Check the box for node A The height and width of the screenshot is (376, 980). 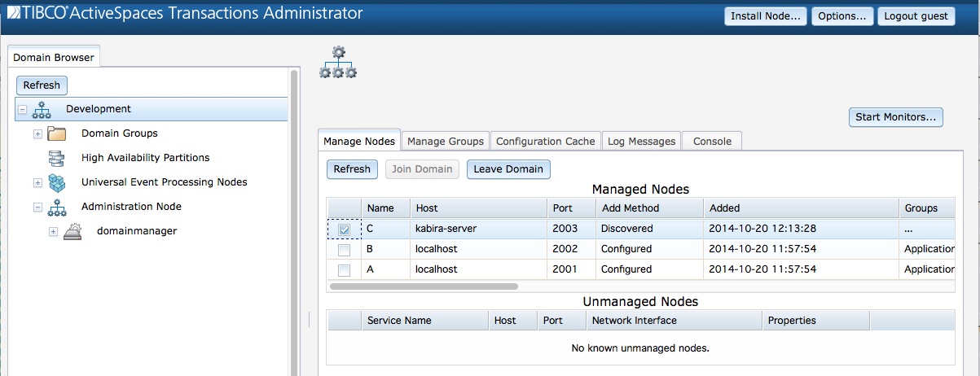point(344,269)
